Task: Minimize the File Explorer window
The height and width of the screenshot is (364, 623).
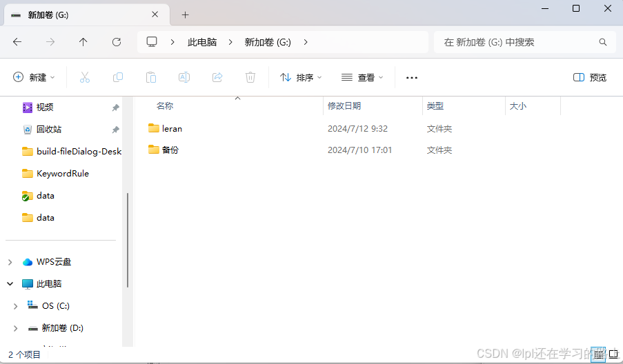Action: coord(545,8)
